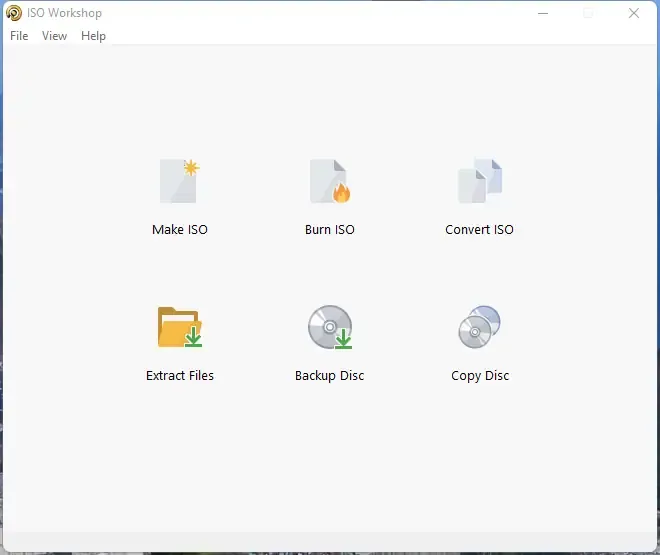The image size is (660, 555).
Task: Launch the Burn ISO flame icon
Action: pos(330,181)
